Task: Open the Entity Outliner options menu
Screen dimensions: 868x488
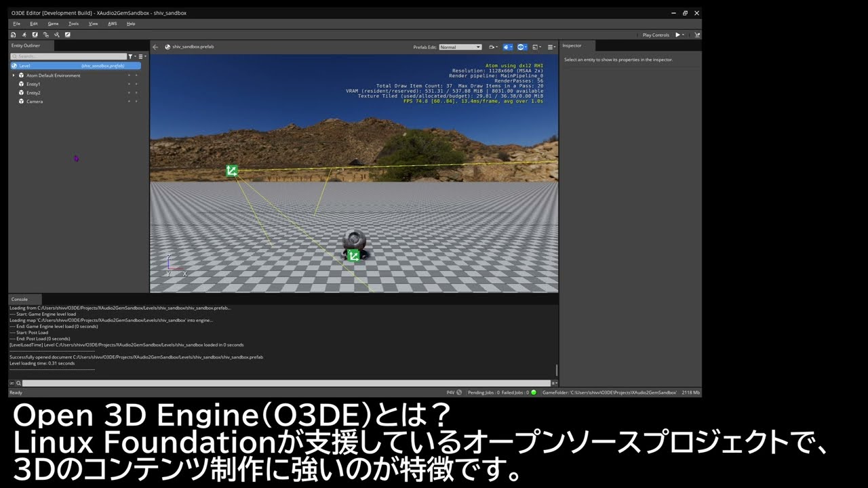Action: (x=142, y=56)
